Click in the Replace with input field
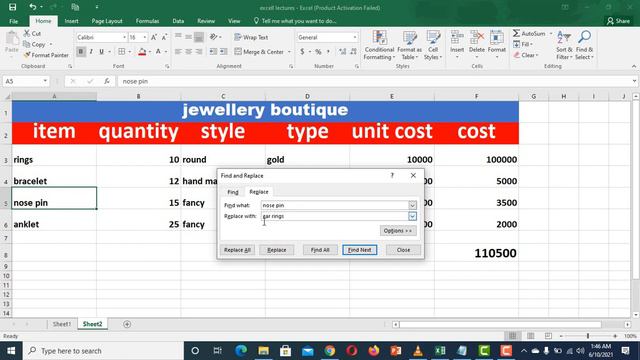Image resolution: width=640 pixels, height=360 pixels. point(335,216)
